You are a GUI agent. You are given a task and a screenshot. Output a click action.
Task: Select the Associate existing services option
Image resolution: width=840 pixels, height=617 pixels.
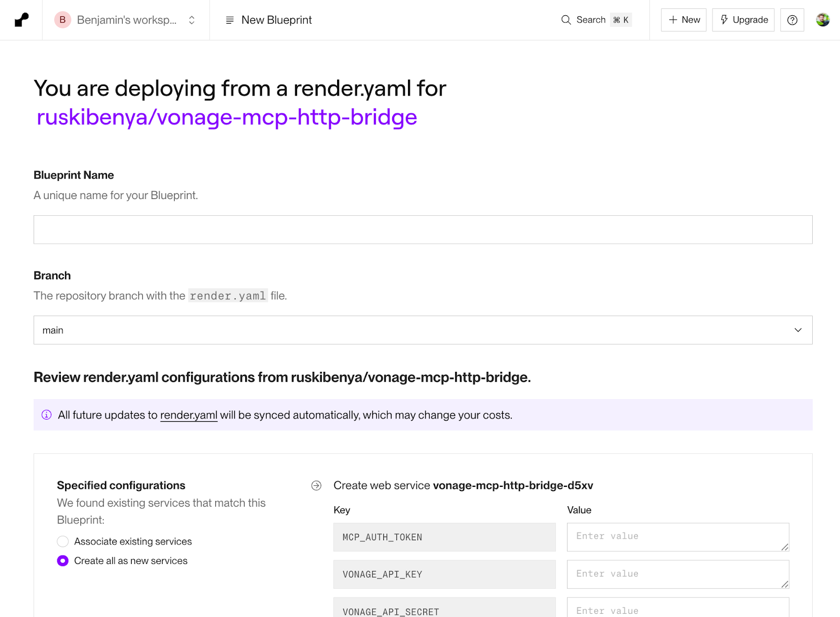pos(62,541)
